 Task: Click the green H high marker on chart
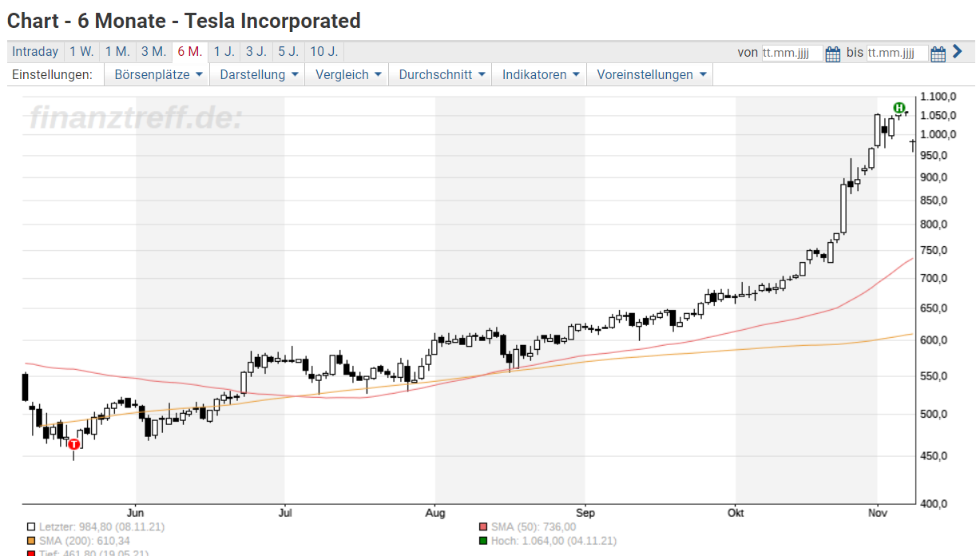coord(899,108)
